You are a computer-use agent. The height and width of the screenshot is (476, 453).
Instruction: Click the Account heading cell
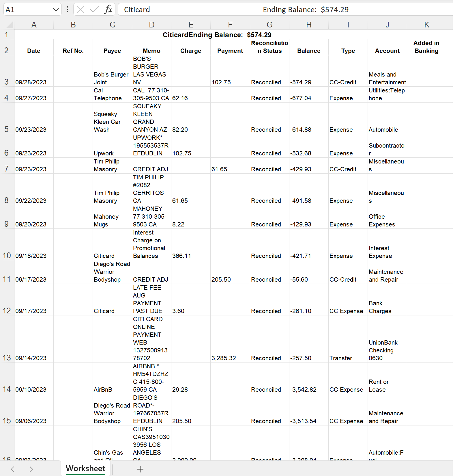click(387, 47)
